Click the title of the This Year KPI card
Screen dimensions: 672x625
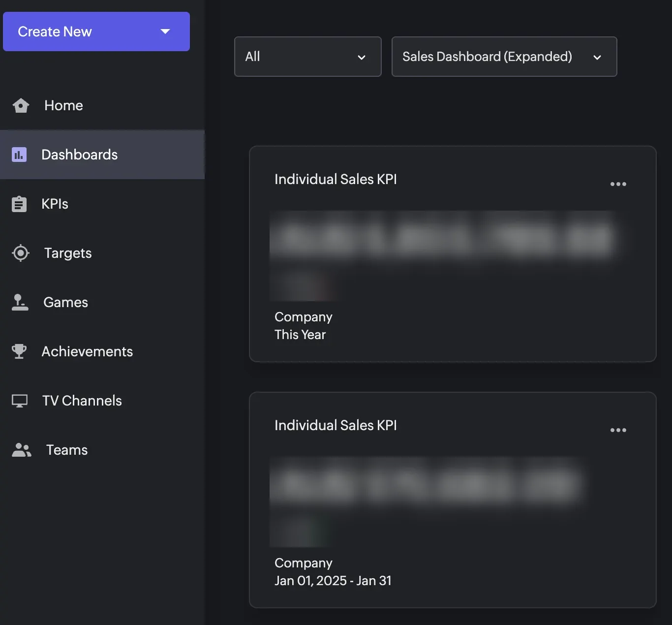pos(336,179)
